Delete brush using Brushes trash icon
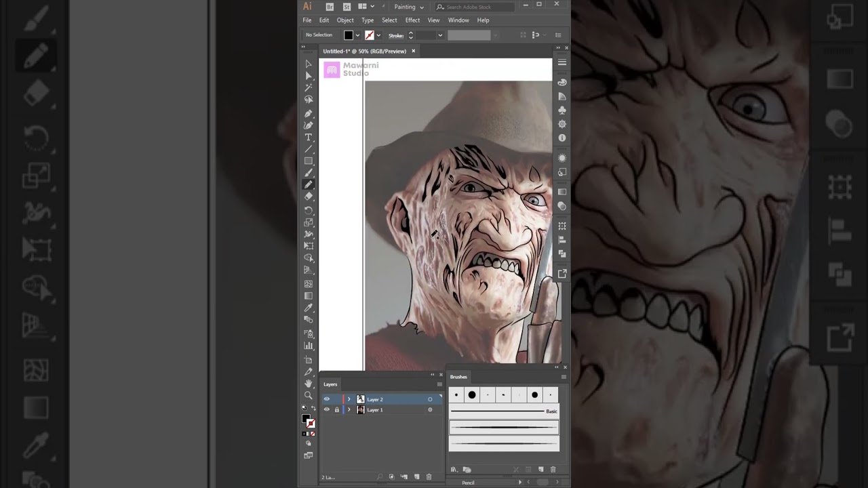 [x=553, y=469]
